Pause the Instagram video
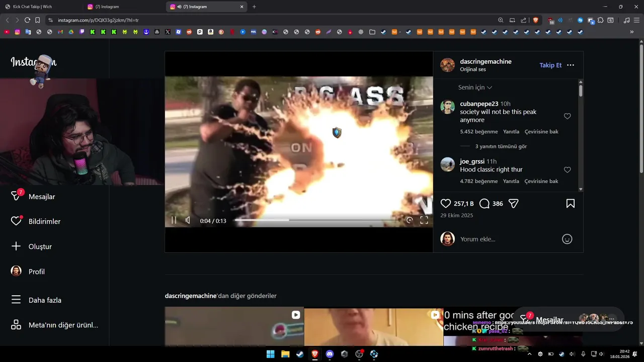This screenshot has width=644, height=362. point(174,220)
